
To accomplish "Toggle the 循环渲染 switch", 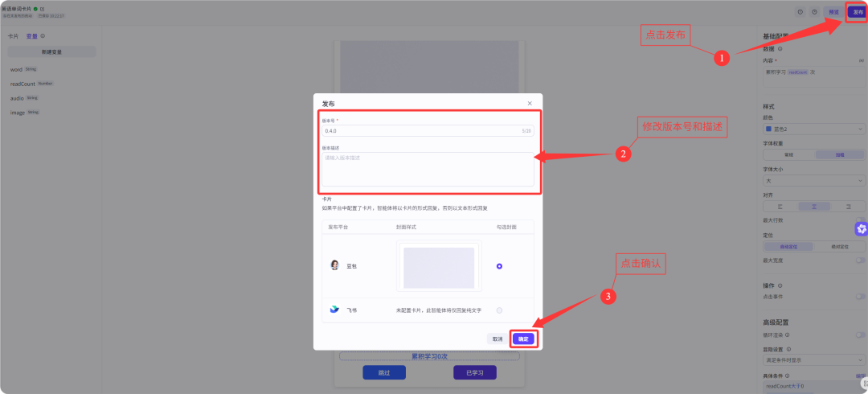I will (860, 334).
